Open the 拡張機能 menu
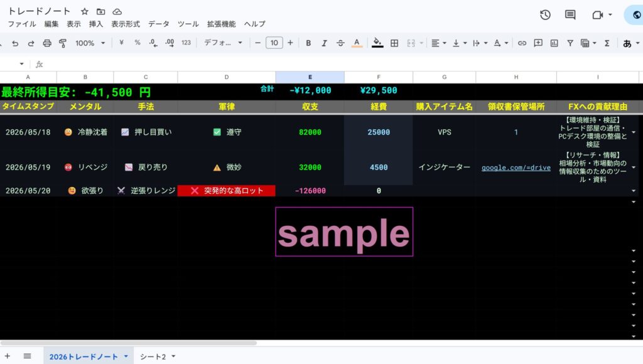This screenshot has height=364, width=643. coord(222,24)
